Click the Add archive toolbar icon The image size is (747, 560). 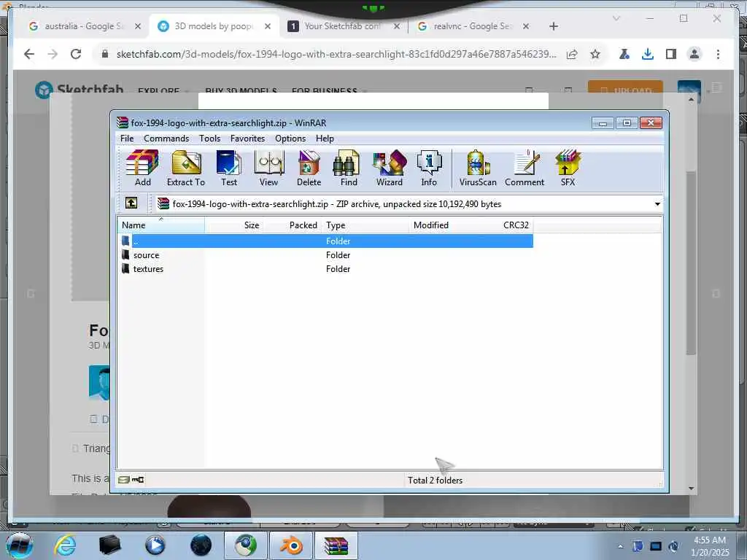pyautogui.click(x=142, y=168)
